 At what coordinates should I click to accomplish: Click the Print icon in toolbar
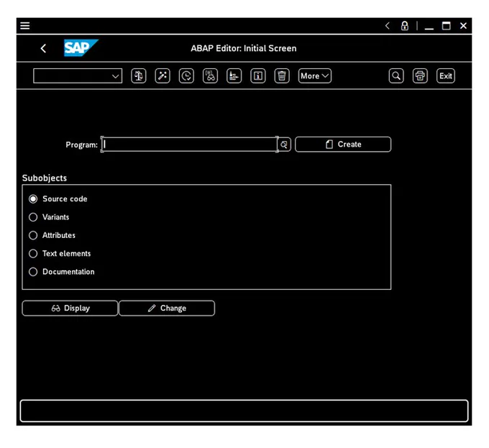[420, 76]
